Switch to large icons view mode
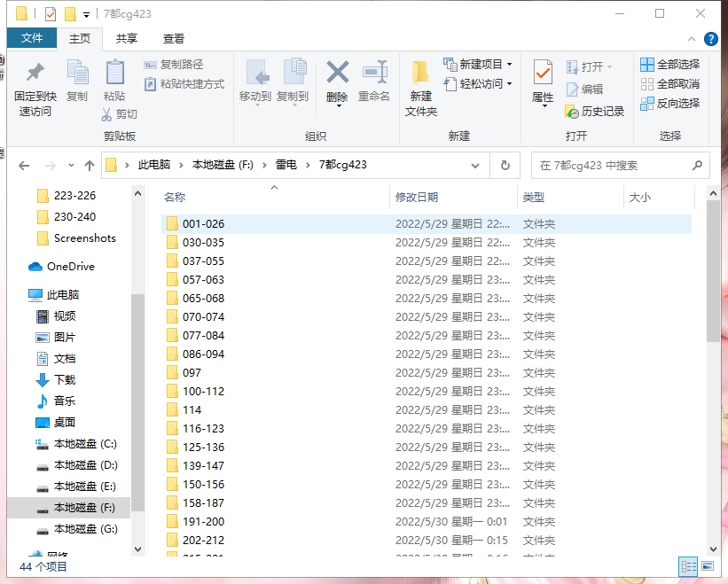This screenshot has height=584, width=728. point(708,565)
